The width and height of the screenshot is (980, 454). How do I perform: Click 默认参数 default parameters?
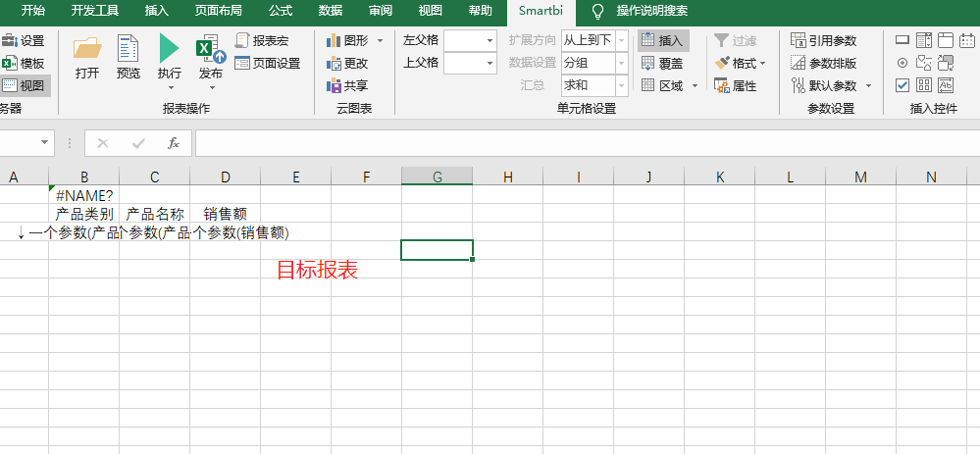coord(824,86)
